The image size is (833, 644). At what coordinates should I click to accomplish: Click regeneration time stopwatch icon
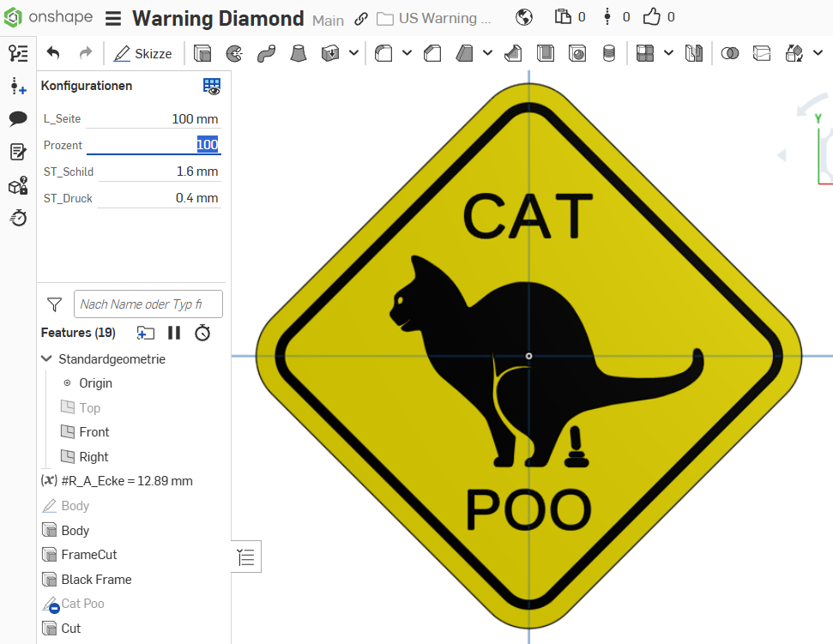[x=202, y=333]
